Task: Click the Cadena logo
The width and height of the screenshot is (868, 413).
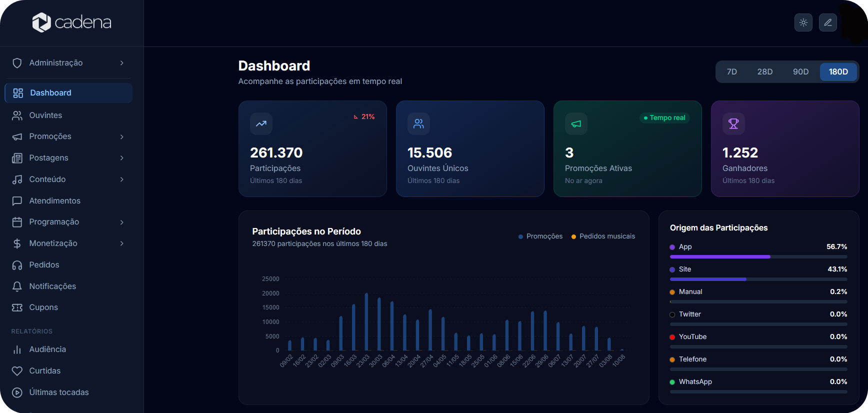Action: [x=71, y=22]
